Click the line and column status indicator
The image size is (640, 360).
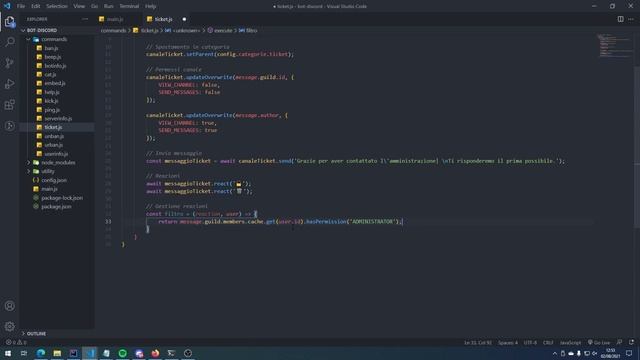(x=478, y=342)
